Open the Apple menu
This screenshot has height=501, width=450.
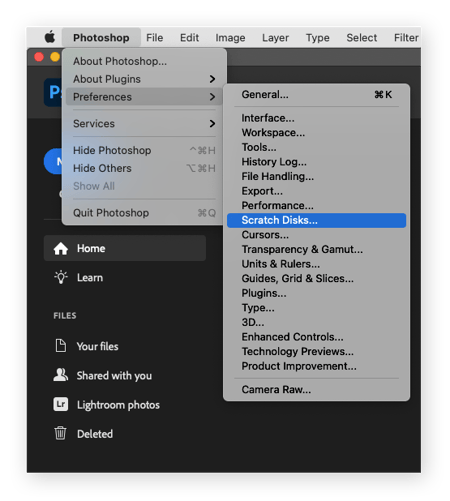tap(50, 37)
